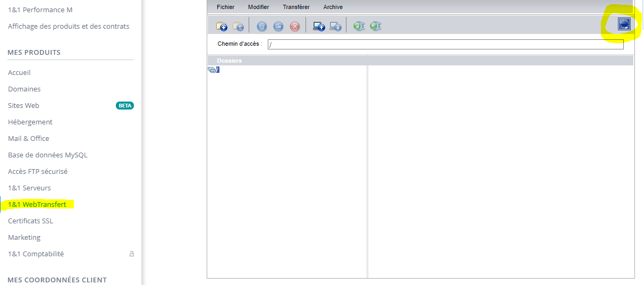Click the copy files toolbar icon
644x285 pixels.
click(x=261, y=26)
